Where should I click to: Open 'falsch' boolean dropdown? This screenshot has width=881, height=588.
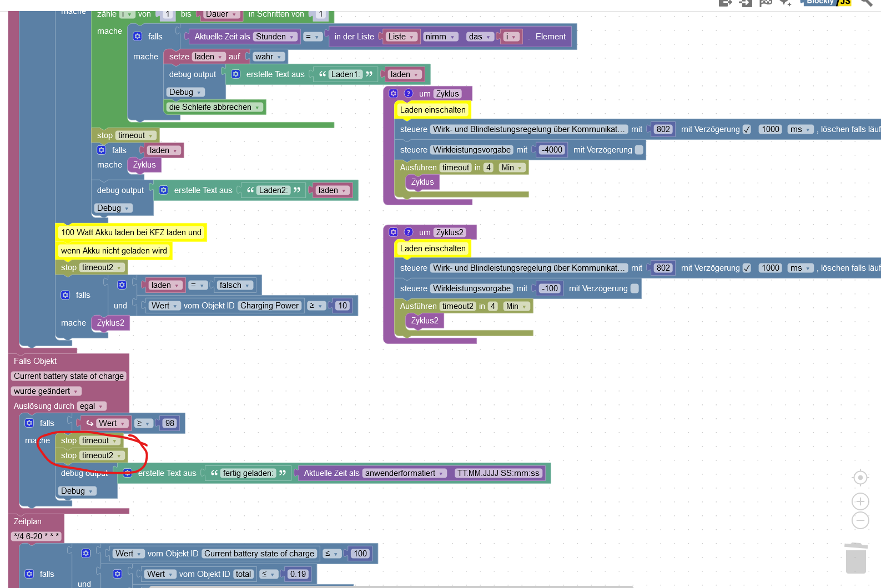point(235,285)
